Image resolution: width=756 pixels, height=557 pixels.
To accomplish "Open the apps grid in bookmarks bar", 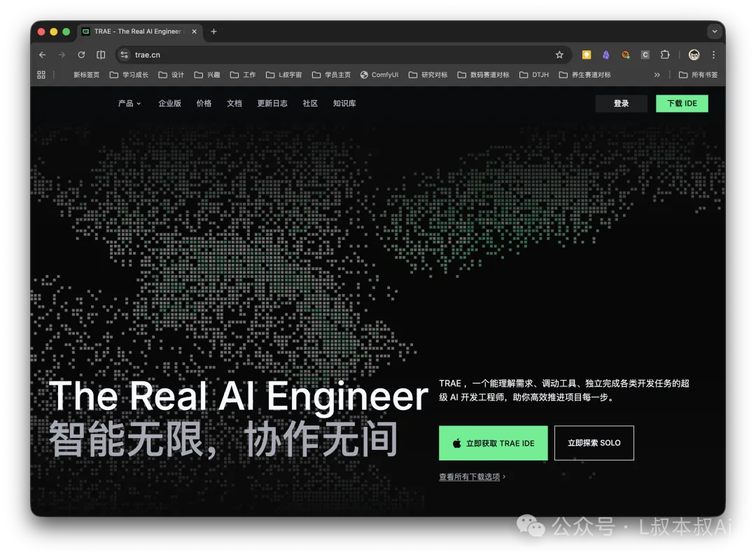I will click(x=41, y=75).
